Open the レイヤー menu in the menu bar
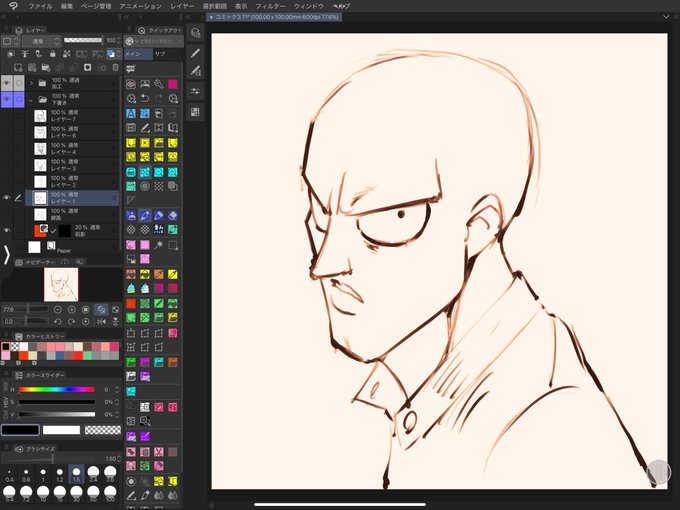The image size is (680, 510). (x=182, y=7)
